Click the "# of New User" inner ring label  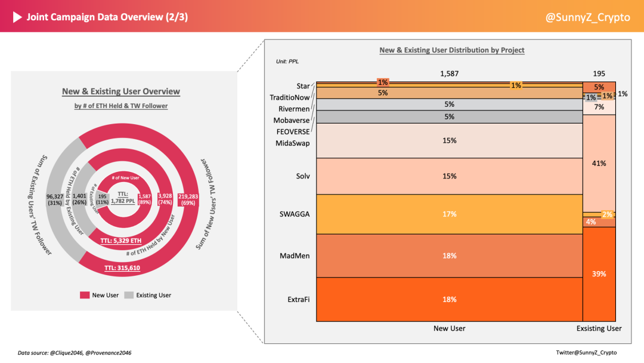pyautogui.click(x=125, y=177)
